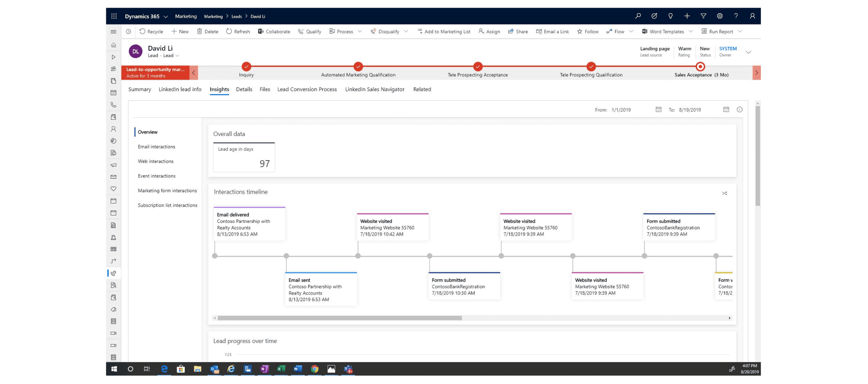Open the contacts person sidebar icon
Viewport: 868px width, 384px height.
coord(114,129)
